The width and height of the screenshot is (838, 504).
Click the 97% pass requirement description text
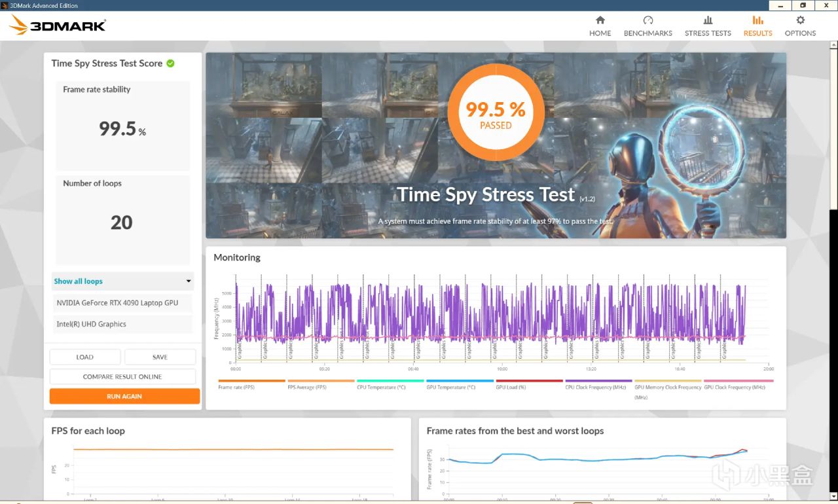pos(496,221)
